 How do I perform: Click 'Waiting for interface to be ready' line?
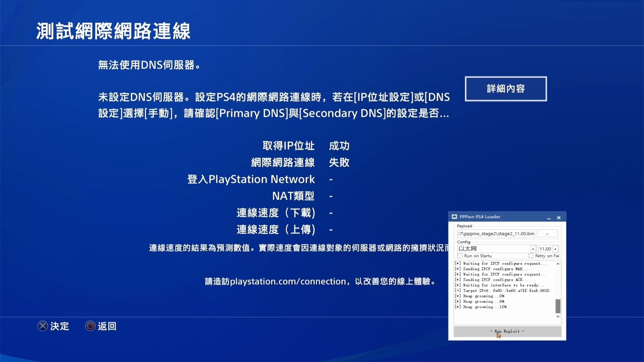pyautogui.click(x=499, y=285)
